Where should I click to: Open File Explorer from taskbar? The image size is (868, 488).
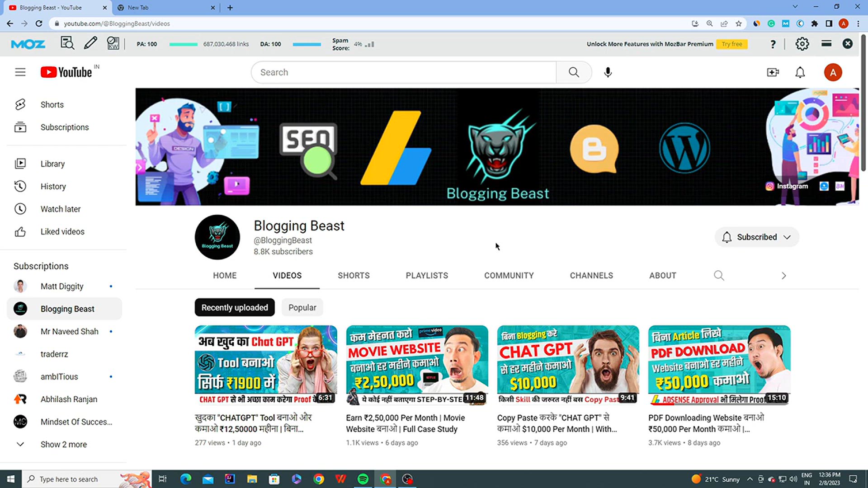point(252,479)
